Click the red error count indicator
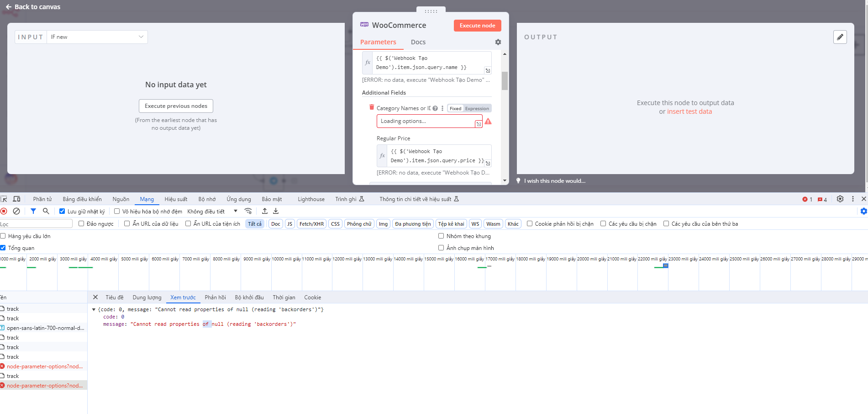The width and height of the screenshot is (868, 414). click(x=807, y=199)
